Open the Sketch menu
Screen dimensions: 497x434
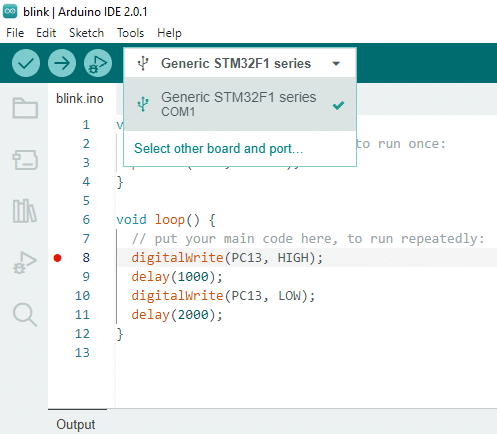(86, 33)
